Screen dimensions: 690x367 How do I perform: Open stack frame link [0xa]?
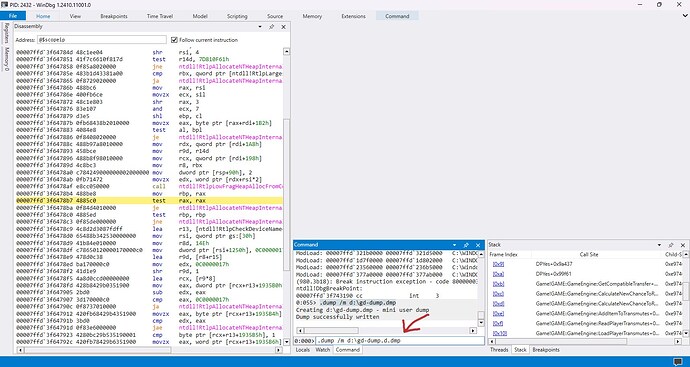pyautogui.click(x=499, y=274)
